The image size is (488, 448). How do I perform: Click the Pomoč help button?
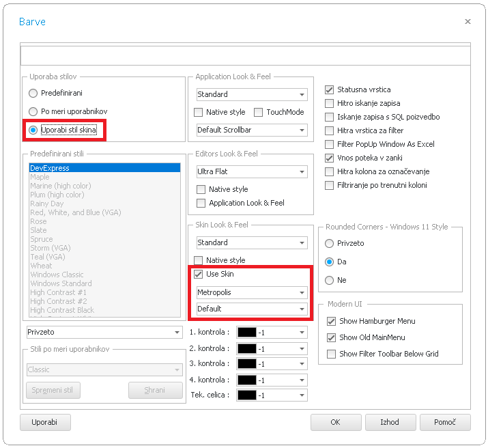pos(444,423)
